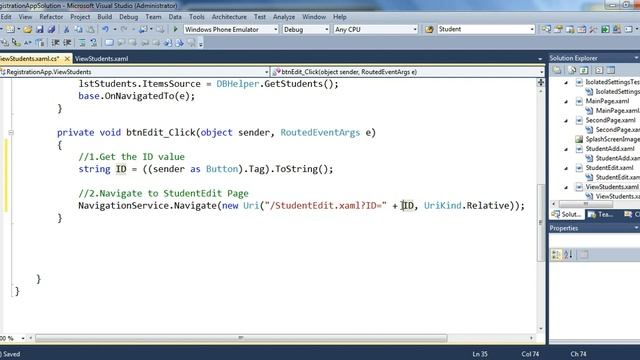Click toolbar overflow options arrow

201,44
